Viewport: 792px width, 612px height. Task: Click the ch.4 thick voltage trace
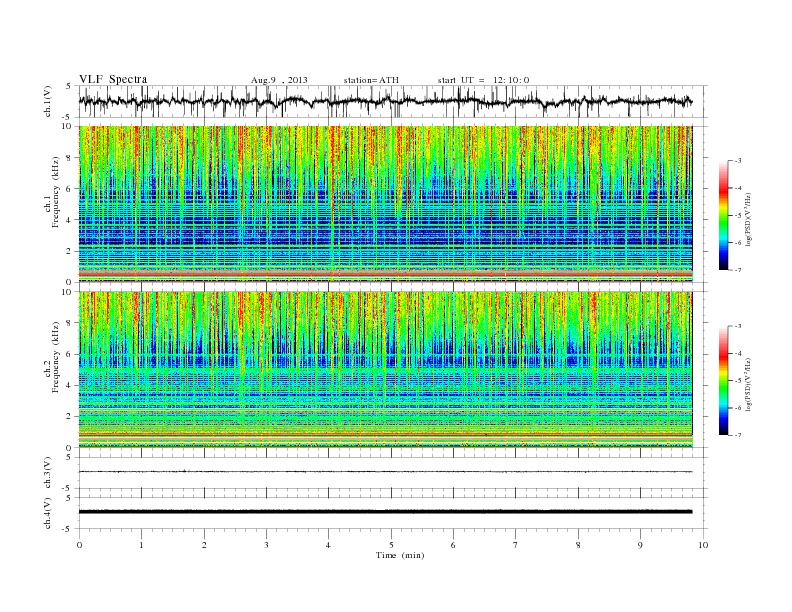pyautogui.click(x=386, y=512)
